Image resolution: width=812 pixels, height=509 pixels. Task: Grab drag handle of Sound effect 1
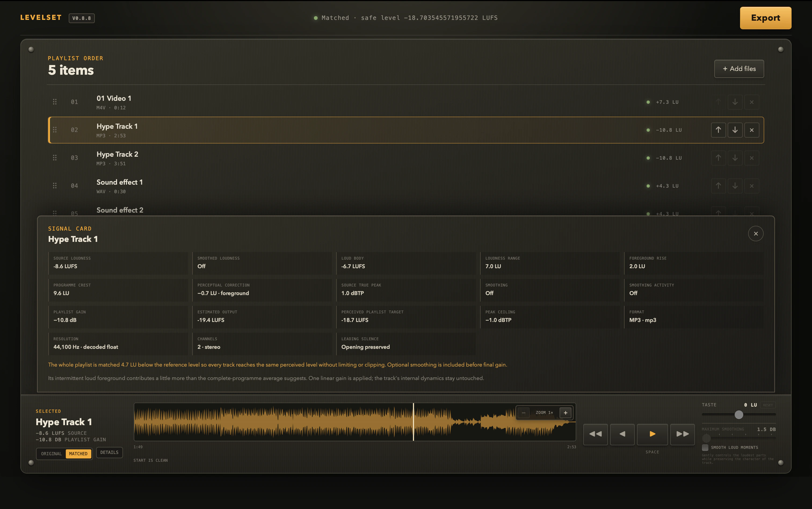point(55,185)
